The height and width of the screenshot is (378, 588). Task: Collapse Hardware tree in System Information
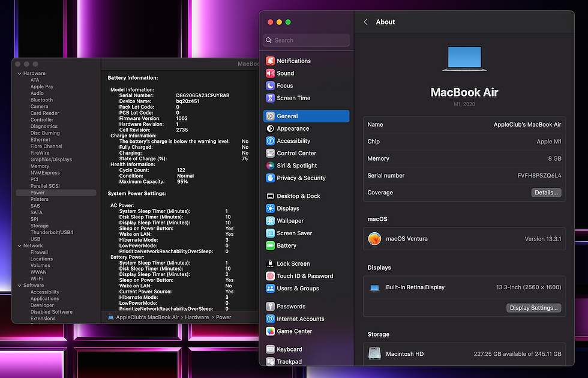click(x=19, y=73)
